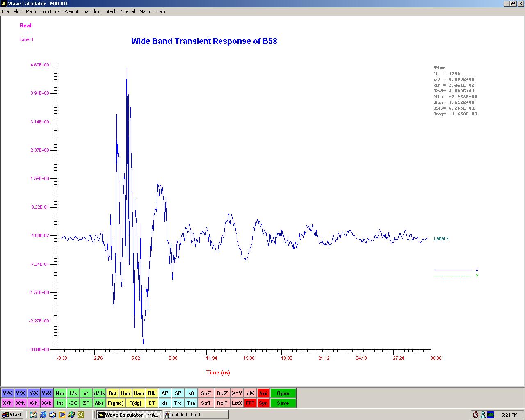
Task: Expand the Weight menu
Action: [x=71, y=11]
